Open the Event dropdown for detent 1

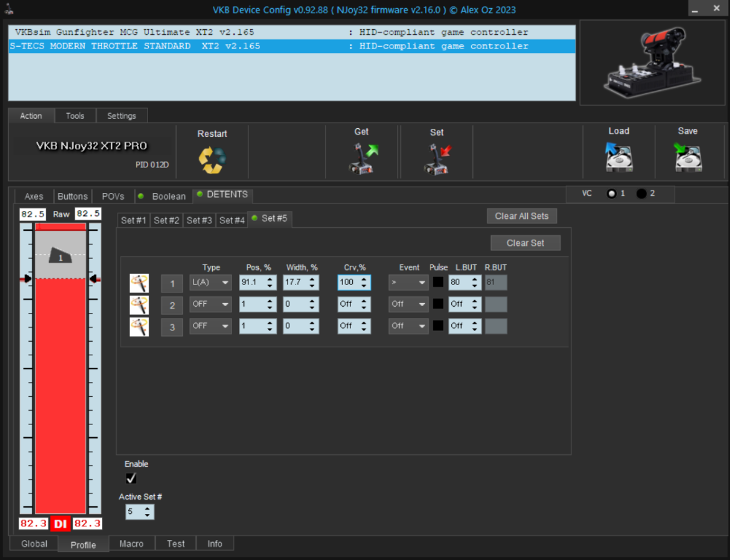pos(408,282)
